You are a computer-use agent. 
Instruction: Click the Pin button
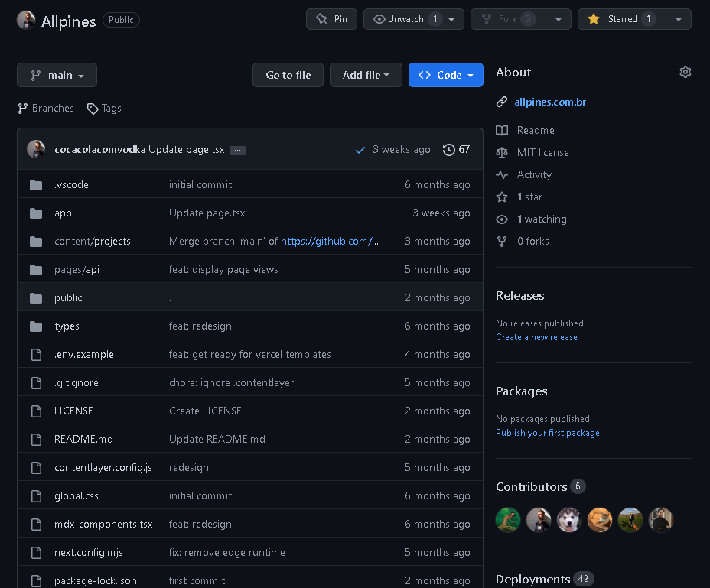tap(331, 19)
